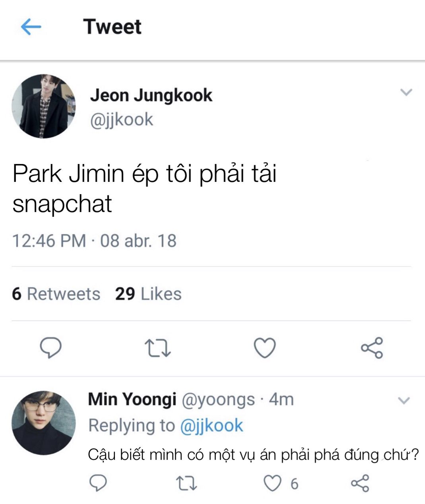Open options chevron on Min Yoongi's reply

point(404,401)
